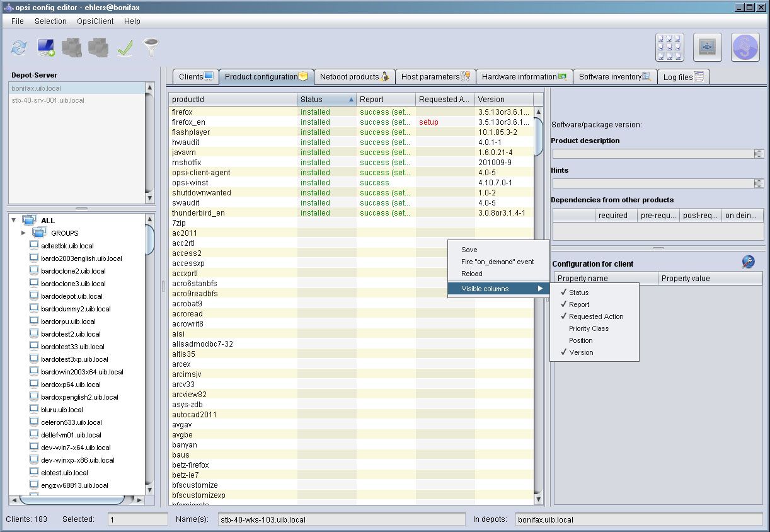Click the create new client toolbar icon

[x=46, y=47]
